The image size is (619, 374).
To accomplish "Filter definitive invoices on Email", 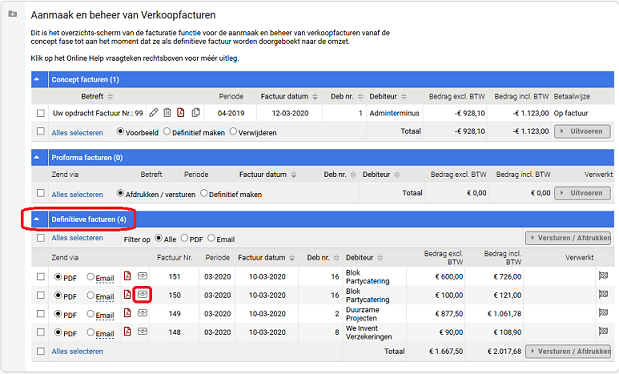I will point(211,238).
